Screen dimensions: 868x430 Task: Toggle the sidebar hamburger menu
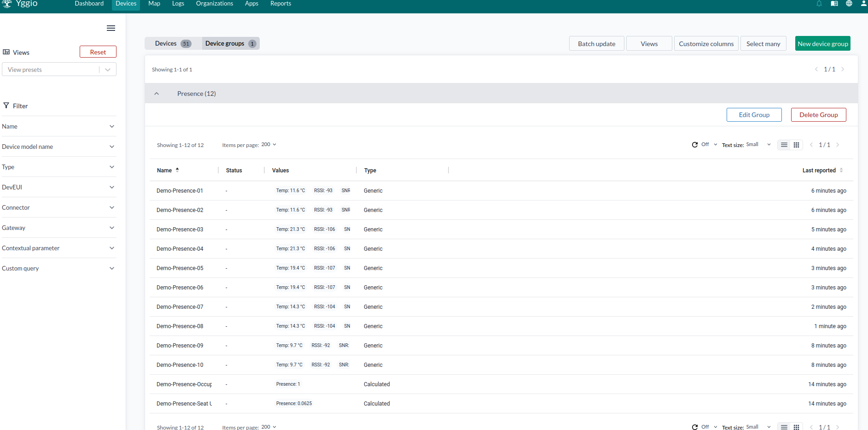(x=111, y=28)
